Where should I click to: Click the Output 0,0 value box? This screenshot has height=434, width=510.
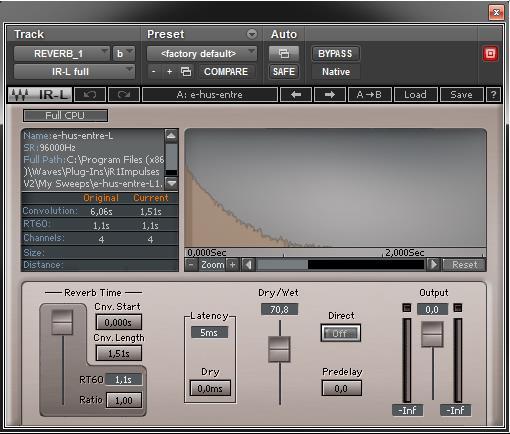click(432, 310)
